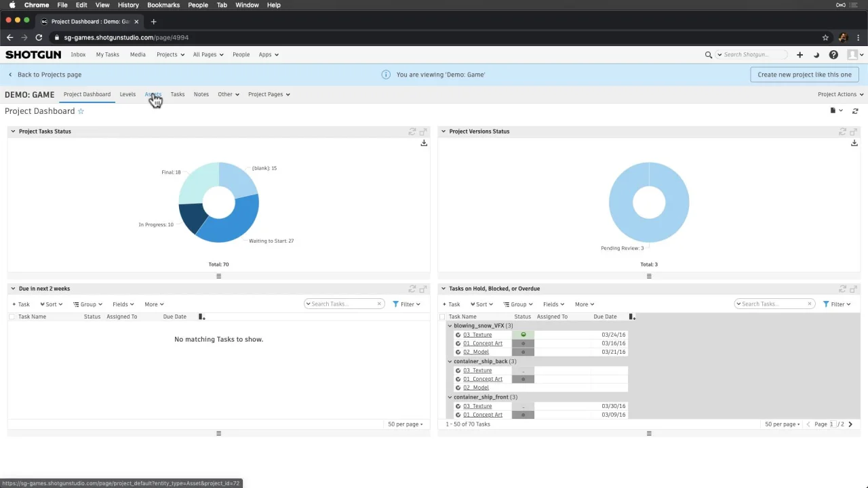
Task: Go back to Projects page link
Action: [45, 75]
